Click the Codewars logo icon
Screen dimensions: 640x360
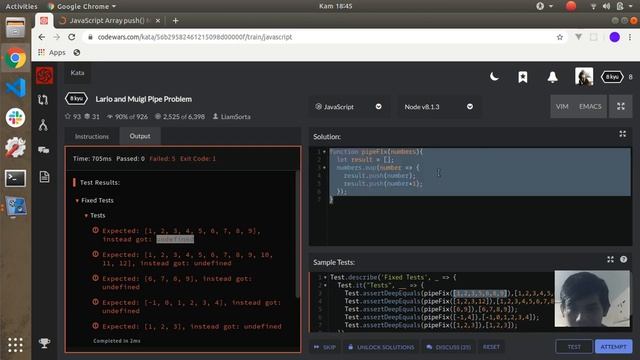click(44, 76)
